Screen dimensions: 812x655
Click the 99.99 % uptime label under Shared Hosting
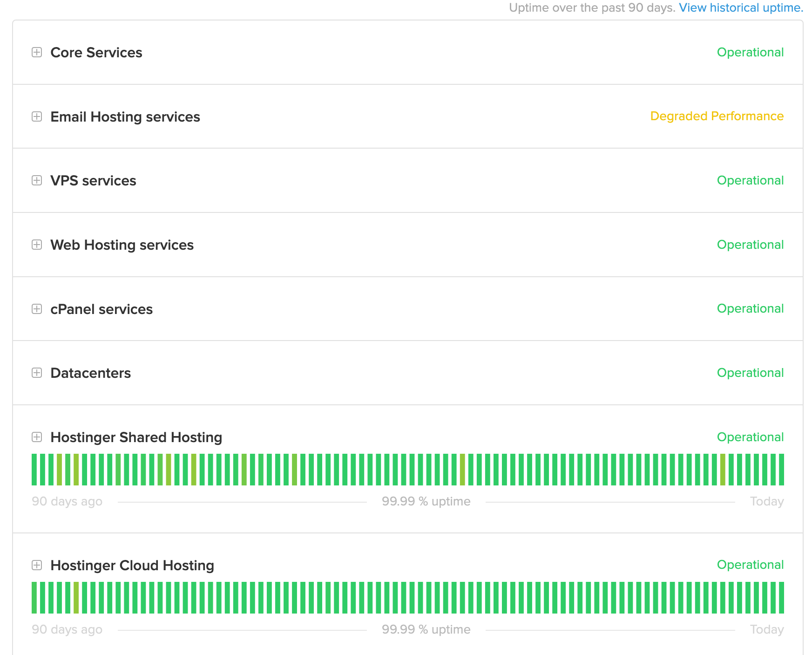click(x=426, y=501)
